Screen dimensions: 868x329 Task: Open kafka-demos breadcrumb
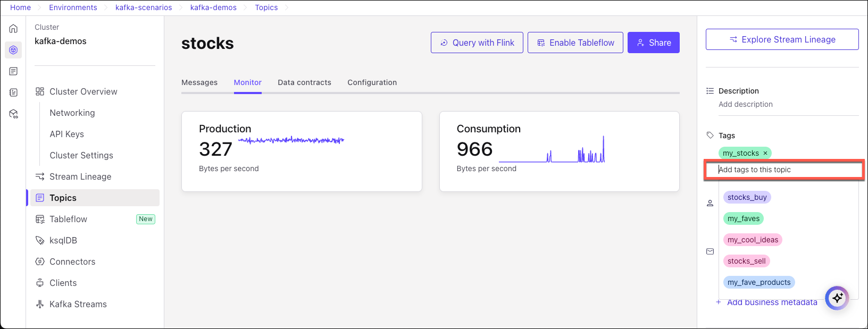pyautogui.click(x=213, y=7)
